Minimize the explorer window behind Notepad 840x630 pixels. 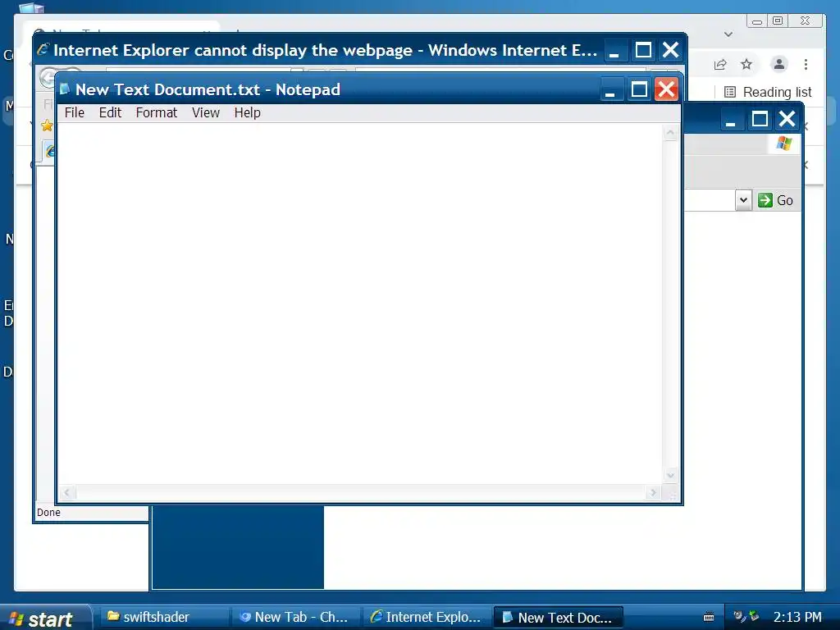(x=731, y=118)
